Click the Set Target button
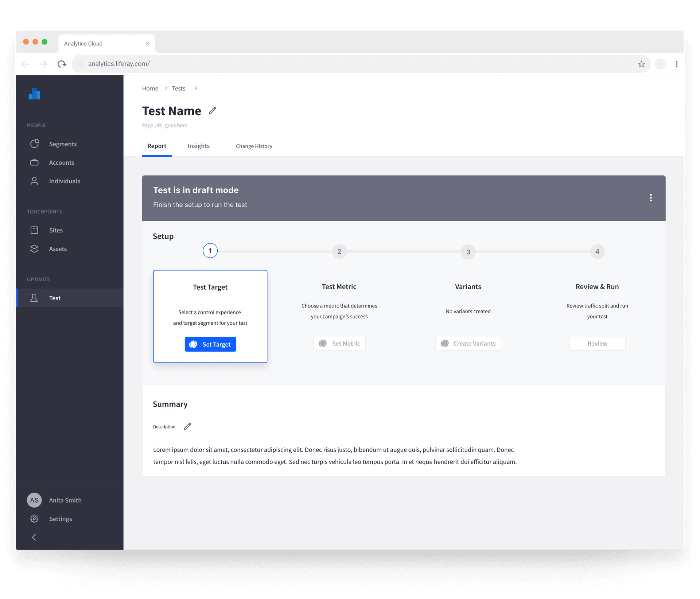The height and width of the screenshot is (599, 700). 210,344
